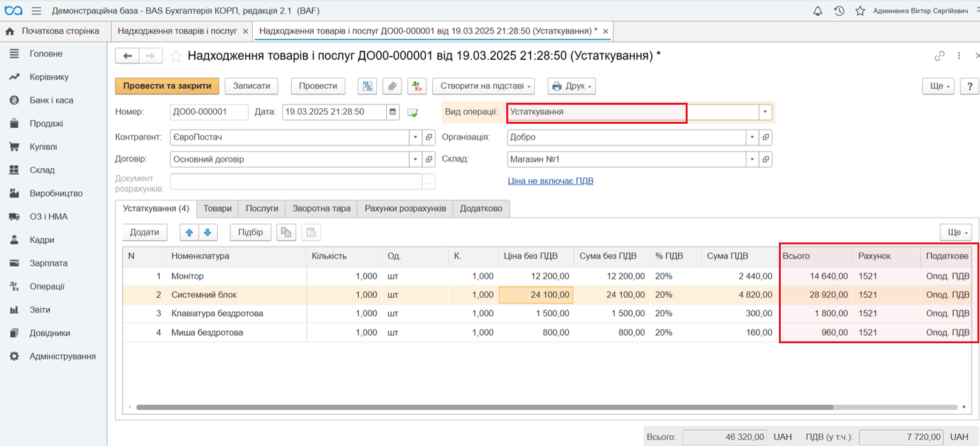The image size is (980, 446).
Task: Open the notifications bell
Action: pos(818,11)
